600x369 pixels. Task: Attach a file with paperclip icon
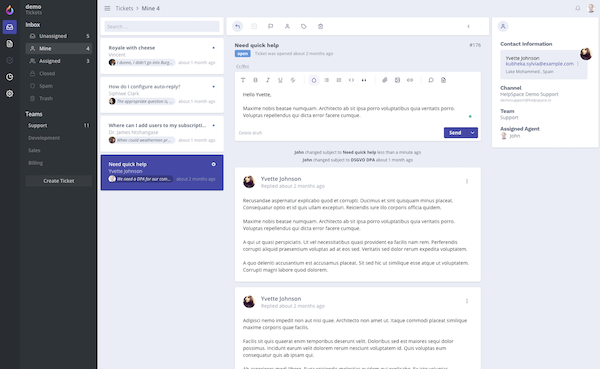click(385, 80)
